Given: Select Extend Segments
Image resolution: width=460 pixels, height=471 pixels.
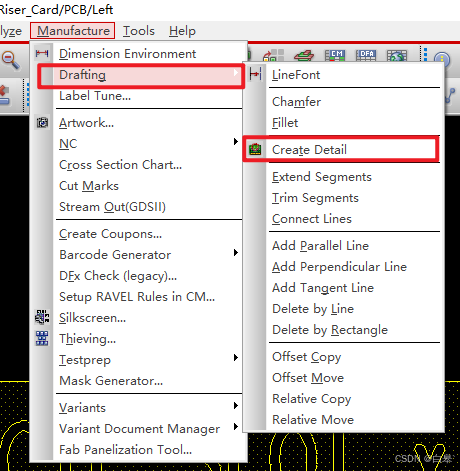Looking at the screenshot, I should (322, 177).
